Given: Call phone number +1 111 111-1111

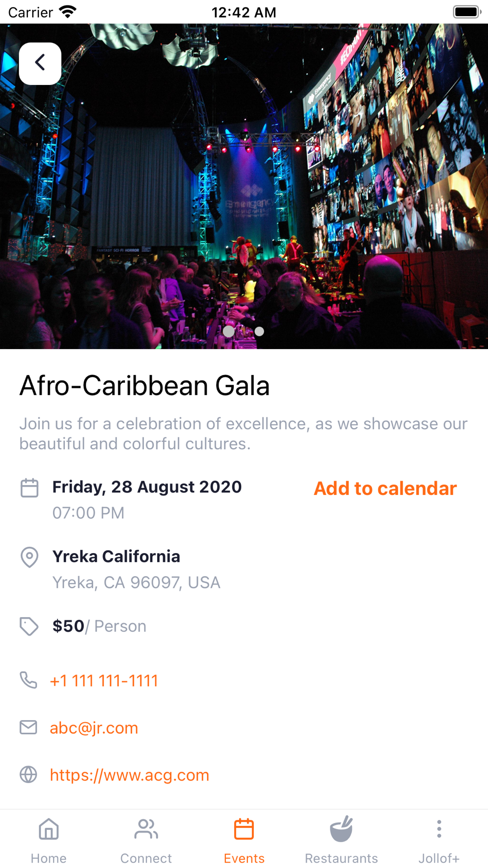Looking at the screenshot, I should click(104, 681).
